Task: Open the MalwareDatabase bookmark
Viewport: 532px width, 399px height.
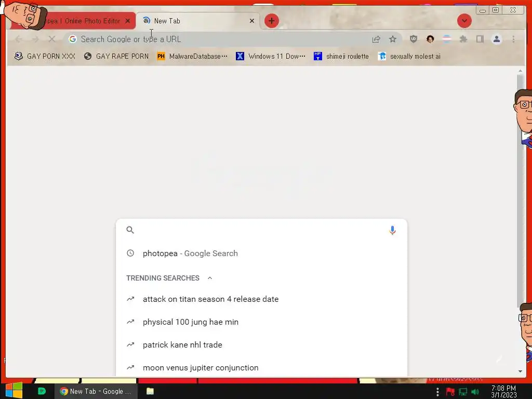Action: pos(192,56)
